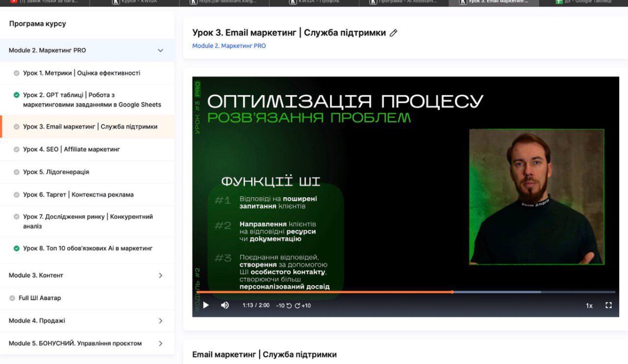Open Full ШІ Аватар item
The height and width of the screenshot is (364, 628).
pyautogui.click(x=40, y=298)
